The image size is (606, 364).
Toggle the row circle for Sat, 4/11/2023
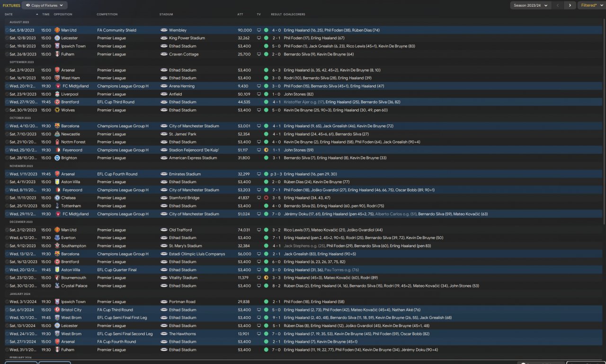point(7,182)
